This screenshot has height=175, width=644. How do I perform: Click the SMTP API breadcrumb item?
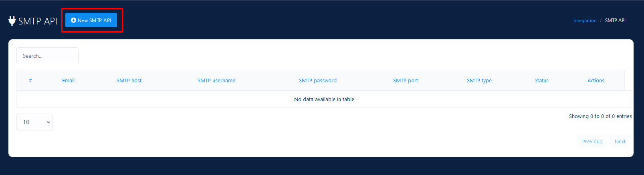(615, 20)
